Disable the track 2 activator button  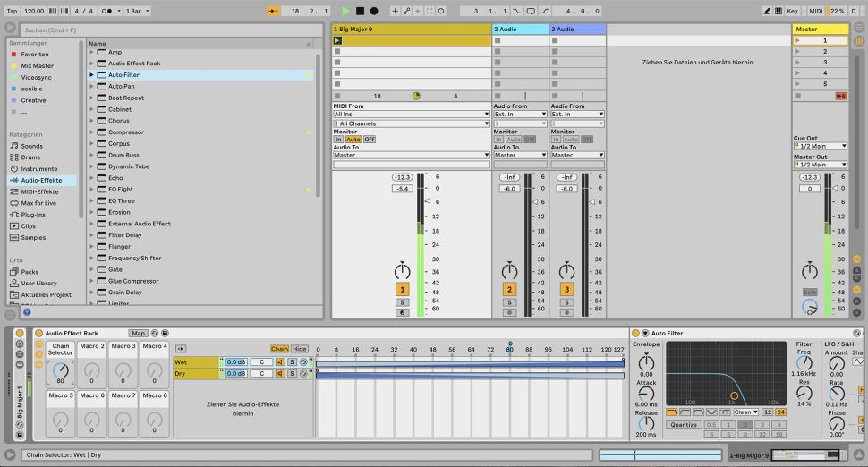pos(509,289)
